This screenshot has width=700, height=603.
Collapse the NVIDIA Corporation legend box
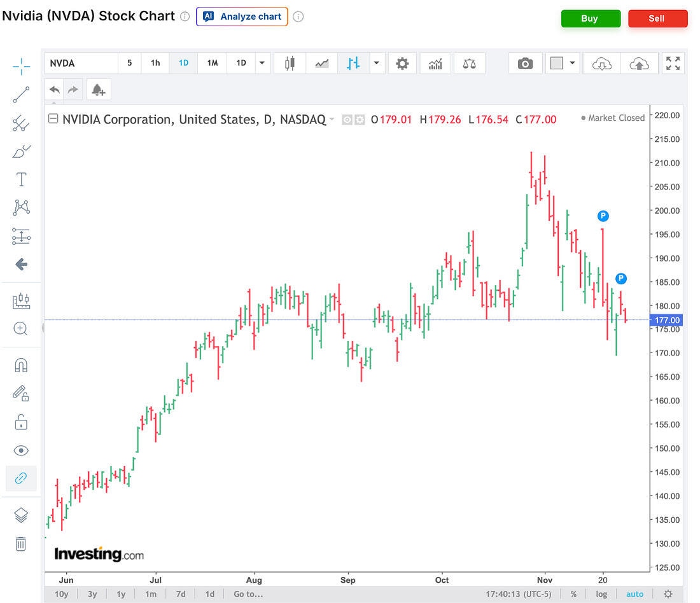(x=53, y=119)
